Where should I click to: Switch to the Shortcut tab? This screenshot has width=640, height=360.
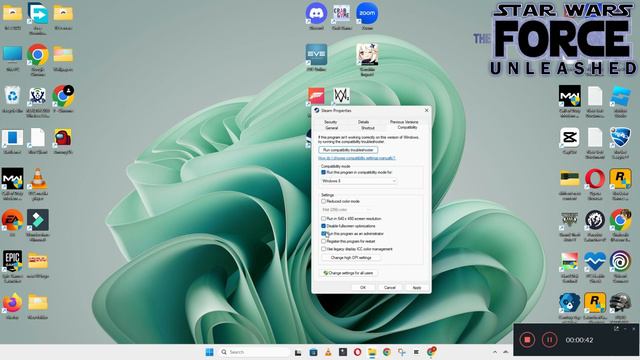[368, 128]
